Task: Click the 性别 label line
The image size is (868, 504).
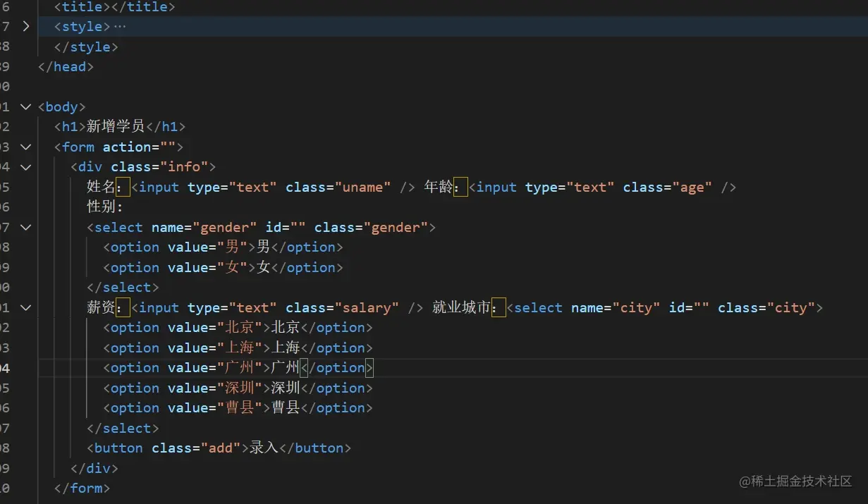Action: point(105,207)
